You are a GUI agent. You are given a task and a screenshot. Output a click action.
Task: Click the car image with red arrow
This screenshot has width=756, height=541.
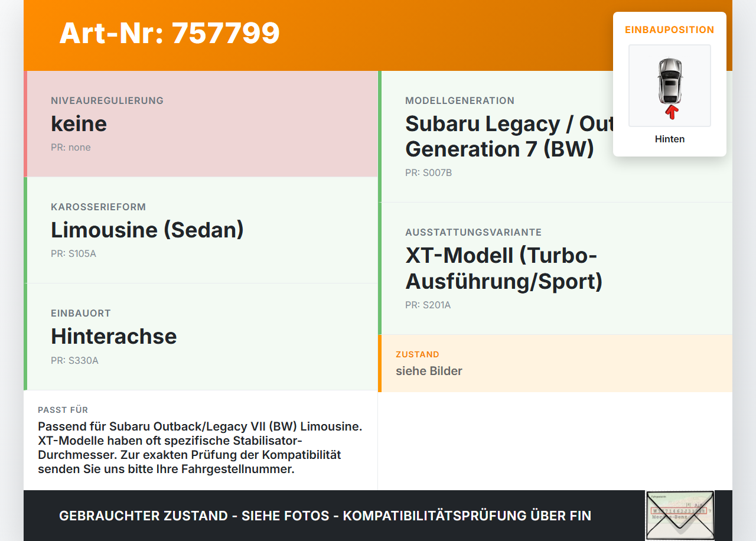pos(670,86)
